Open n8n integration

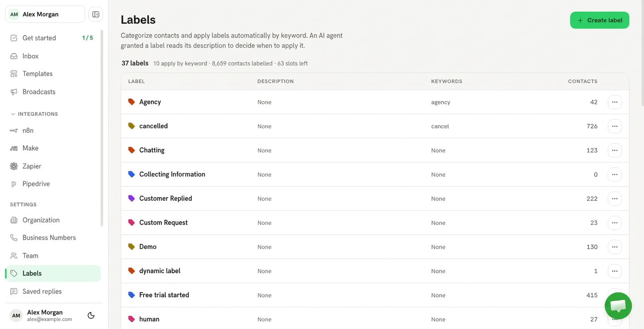pyautogui.click(x=53, y=131)
